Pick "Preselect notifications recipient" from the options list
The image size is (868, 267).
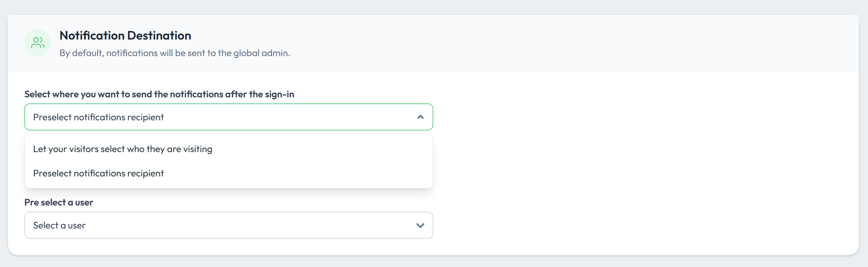click(x=98, y=173)
